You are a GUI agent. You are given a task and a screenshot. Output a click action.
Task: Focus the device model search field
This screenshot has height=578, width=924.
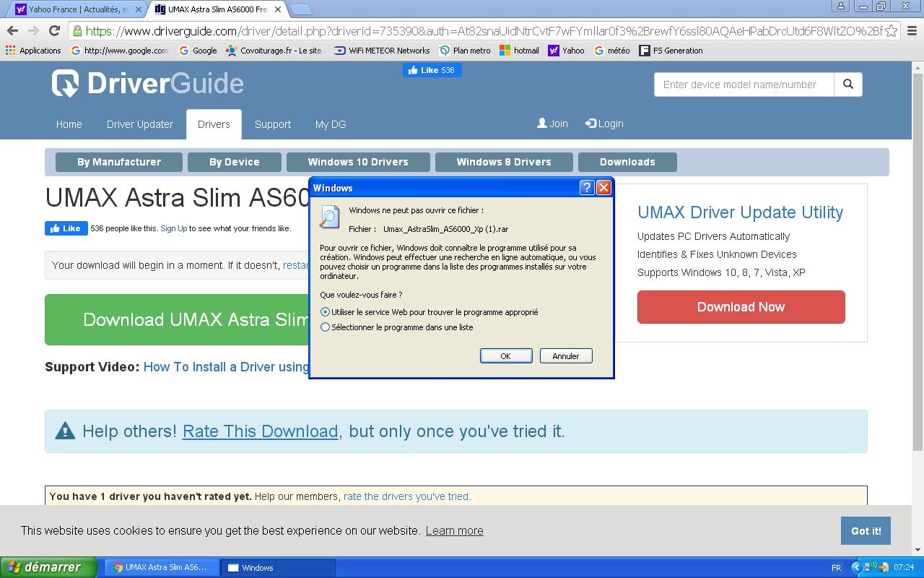[744, 85]
